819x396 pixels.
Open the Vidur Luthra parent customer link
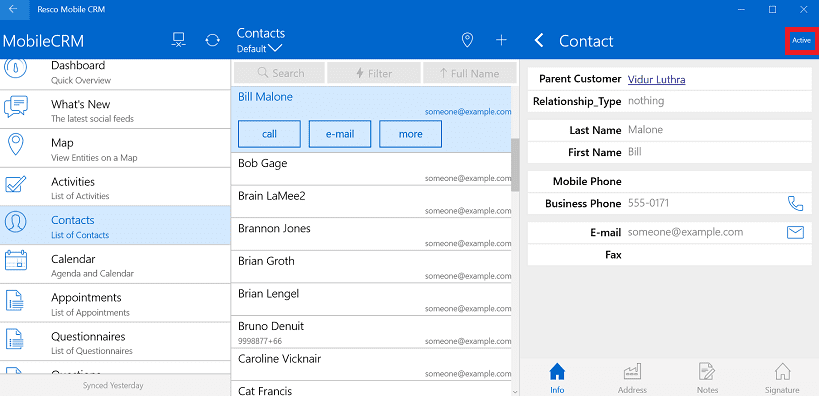click(x=656, y=79)
